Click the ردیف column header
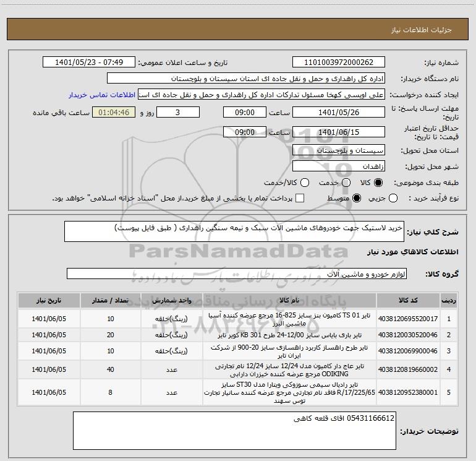476x461 pixels. click(x=449, y=301)
